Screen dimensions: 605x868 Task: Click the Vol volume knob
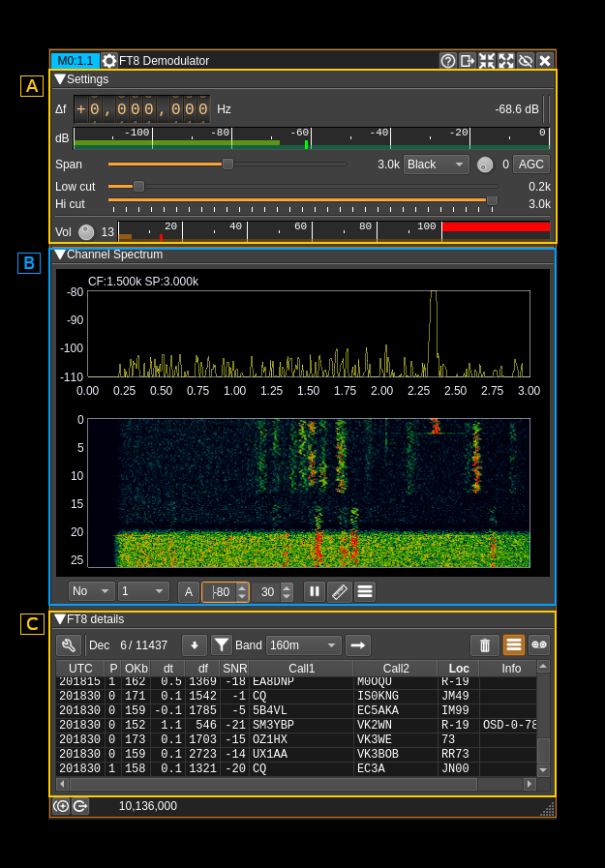tap(86, 232)
